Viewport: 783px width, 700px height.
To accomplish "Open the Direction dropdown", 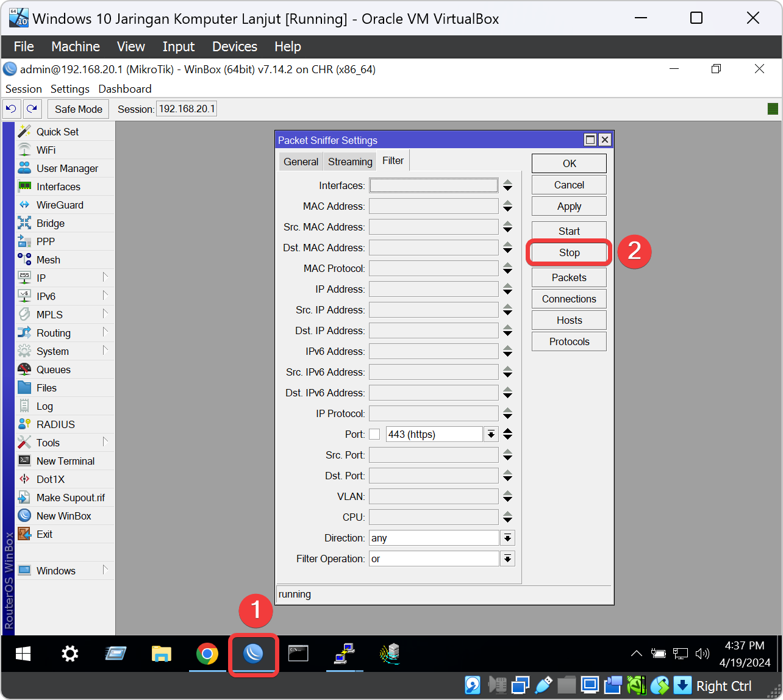I will [x=507, y=538].
